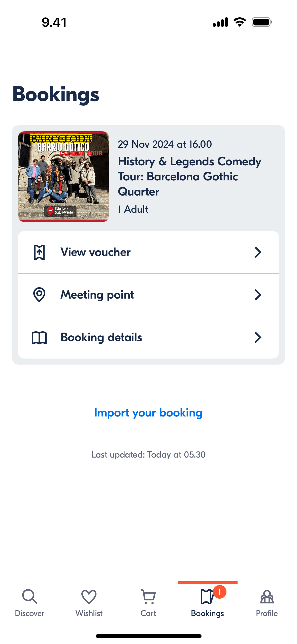Tap the Bookings notification badge
Image resolution: width=297 pixels, height=644 pixels.
click(219, 592)
